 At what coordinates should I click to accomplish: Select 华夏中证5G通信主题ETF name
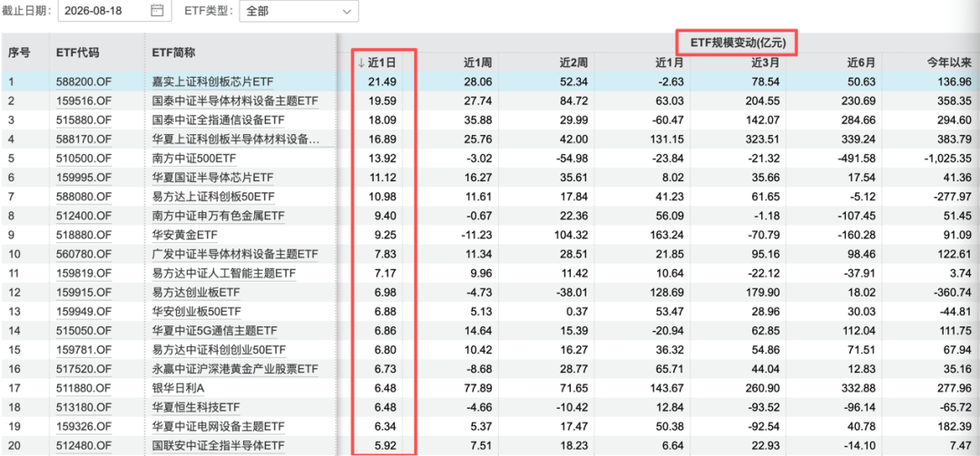tap(214, 331)
